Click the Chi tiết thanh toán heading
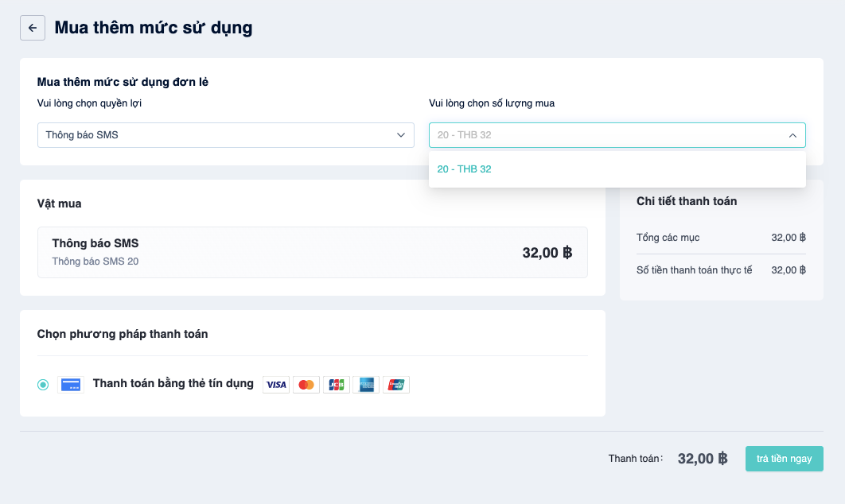This screenshot has height=504, width=845. [687, 201]
